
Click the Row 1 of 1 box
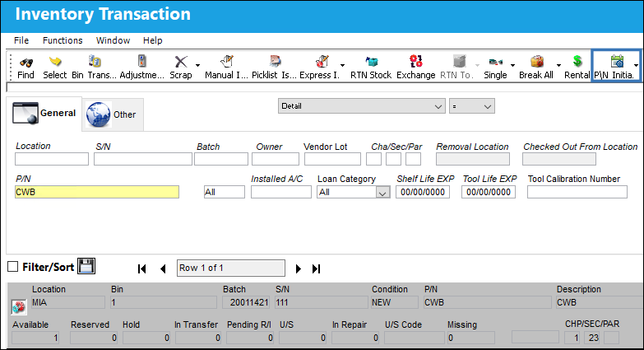[231, 268]
